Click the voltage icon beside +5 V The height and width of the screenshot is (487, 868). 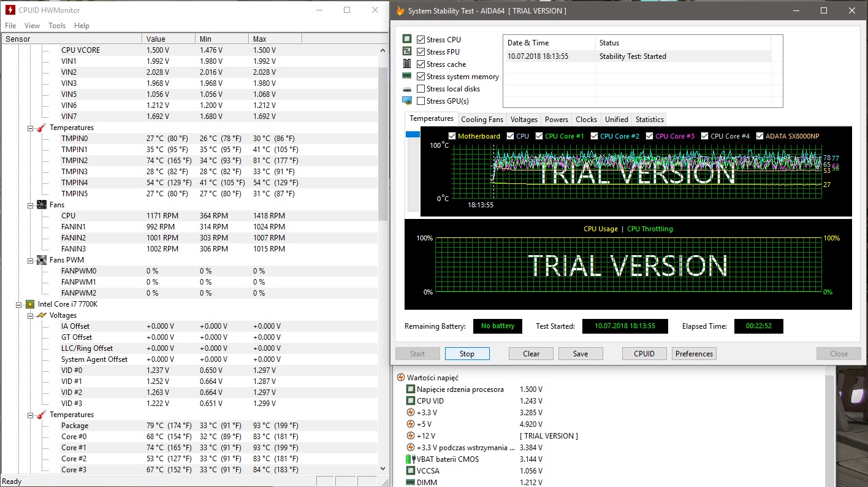point(411,424)
